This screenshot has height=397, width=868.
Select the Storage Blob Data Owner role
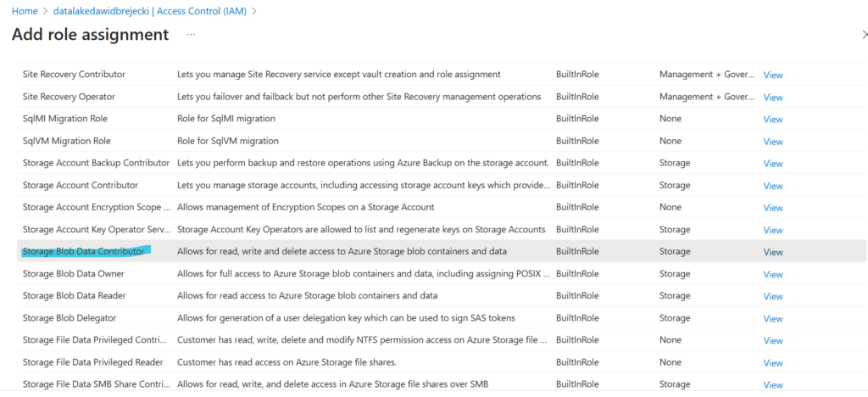[73, 274]
